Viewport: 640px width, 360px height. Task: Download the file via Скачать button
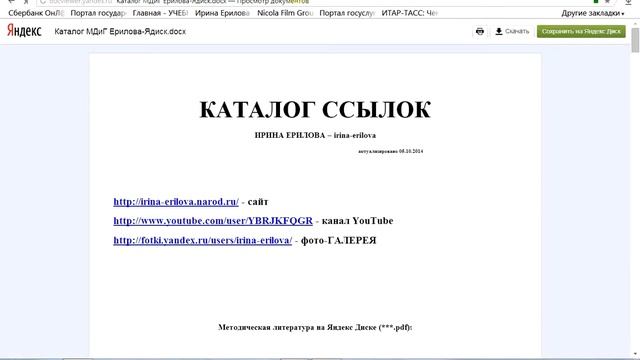(512, 31)
